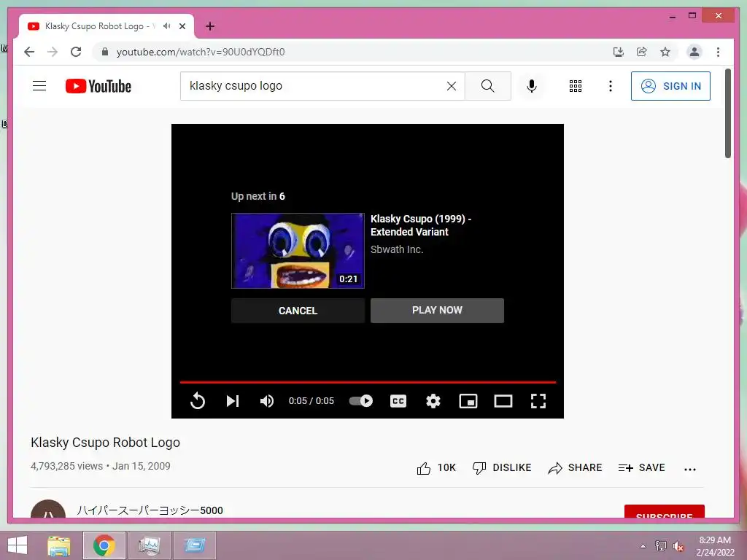
Task: Click the red video progress bar
Action: pos(368,382)
